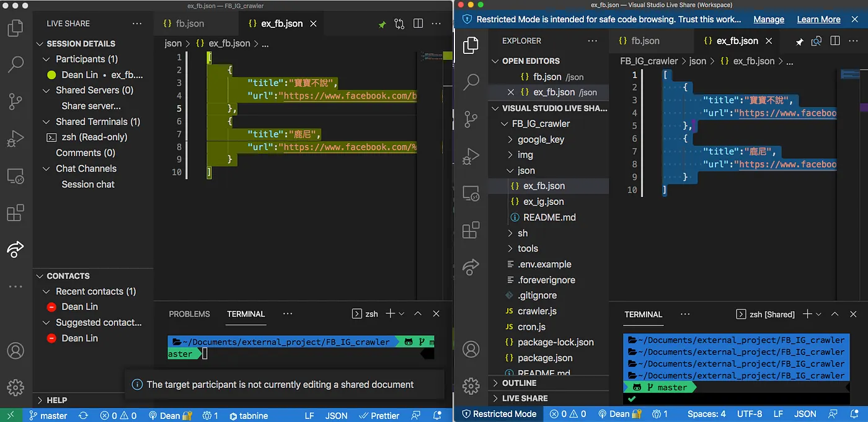Screen dimensions: 868x422
Task: Click Restricted Mode in the status bar
Action: 499,414
